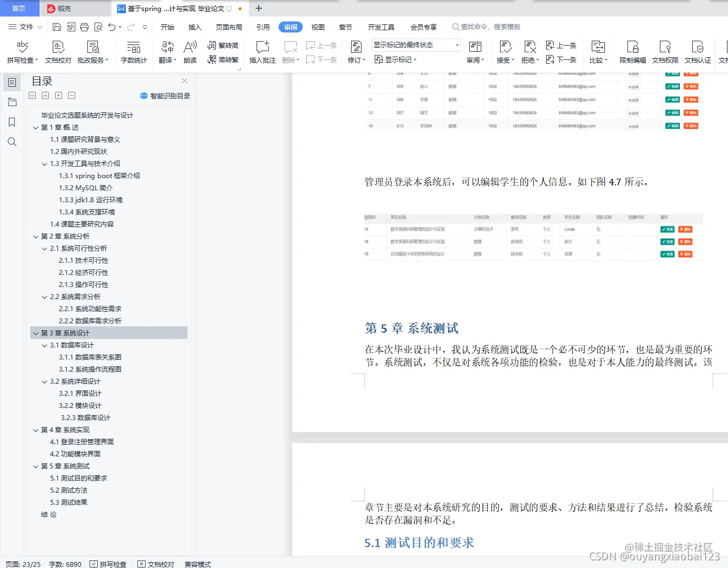Click 页面: 23/25 in status bar
The width and height of the screenshot is (728, 568).
point(23,564)
